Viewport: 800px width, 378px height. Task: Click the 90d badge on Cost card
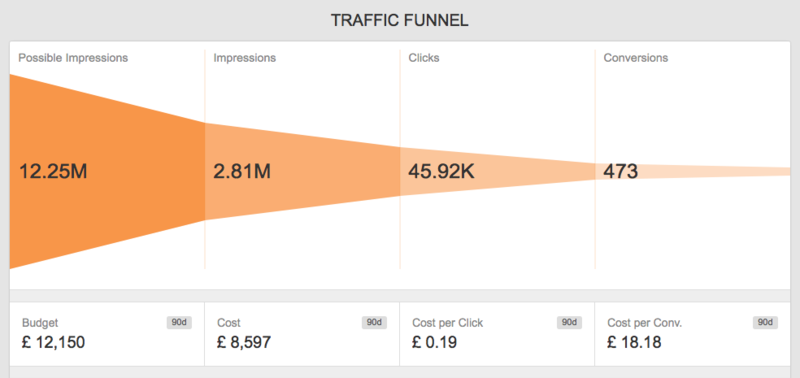[x=374, y=322]
